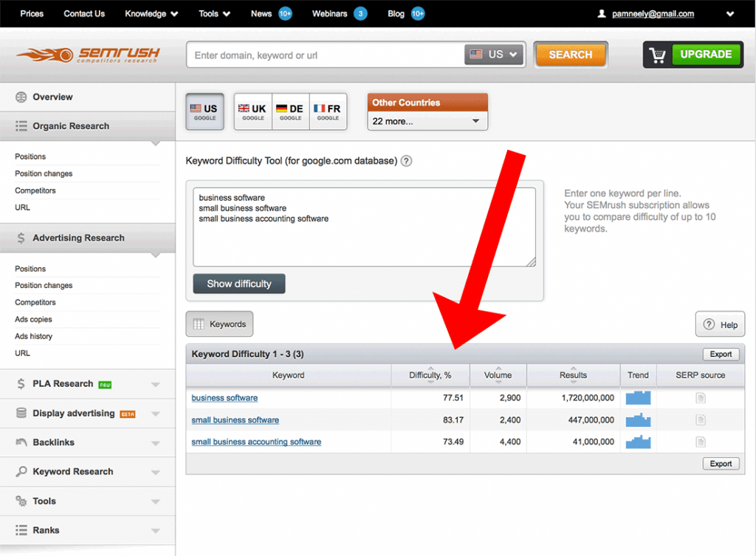Open SERP source for small business software
The width and height of the screenshot is (756, 556).
click(701, 420)
